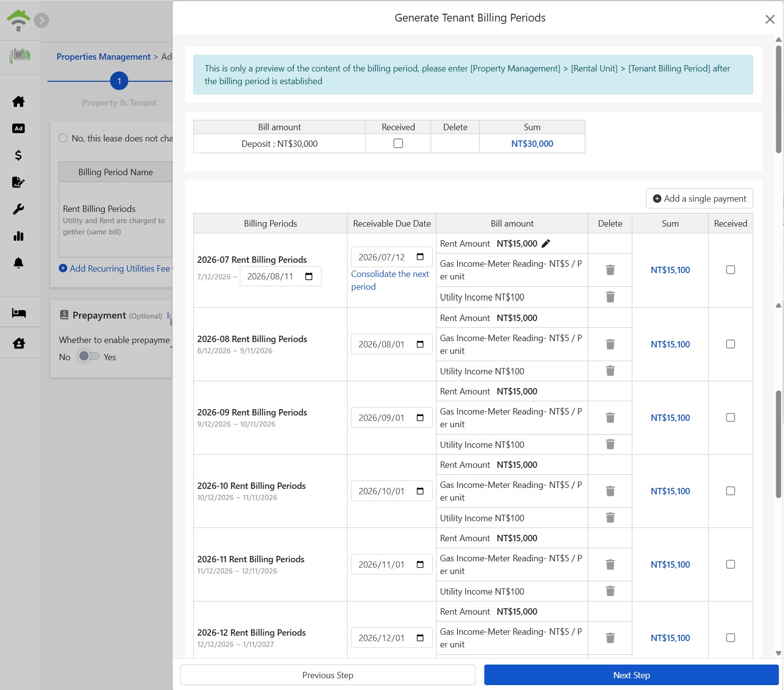The image size is (784, 690).
Task: Delete Utility Income line in 2026-10 period
Action: pyautogui.click(x=610, y=517)
